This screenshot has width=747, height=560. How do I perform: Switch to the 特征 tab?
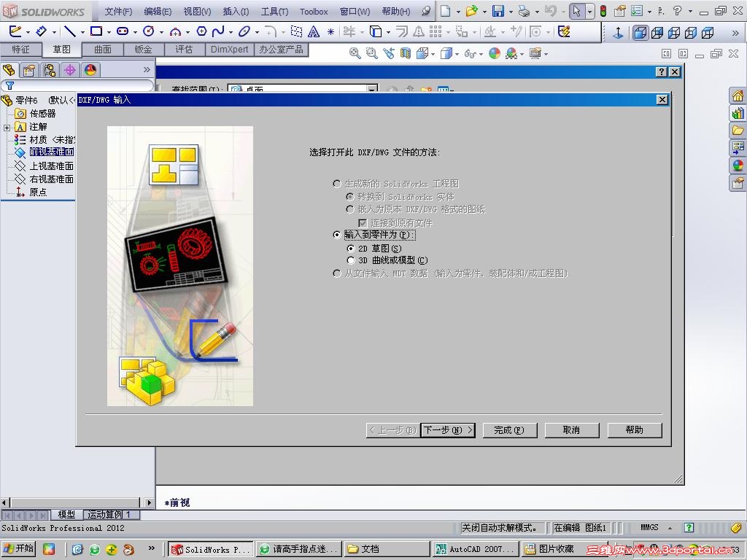click(20, 49)
